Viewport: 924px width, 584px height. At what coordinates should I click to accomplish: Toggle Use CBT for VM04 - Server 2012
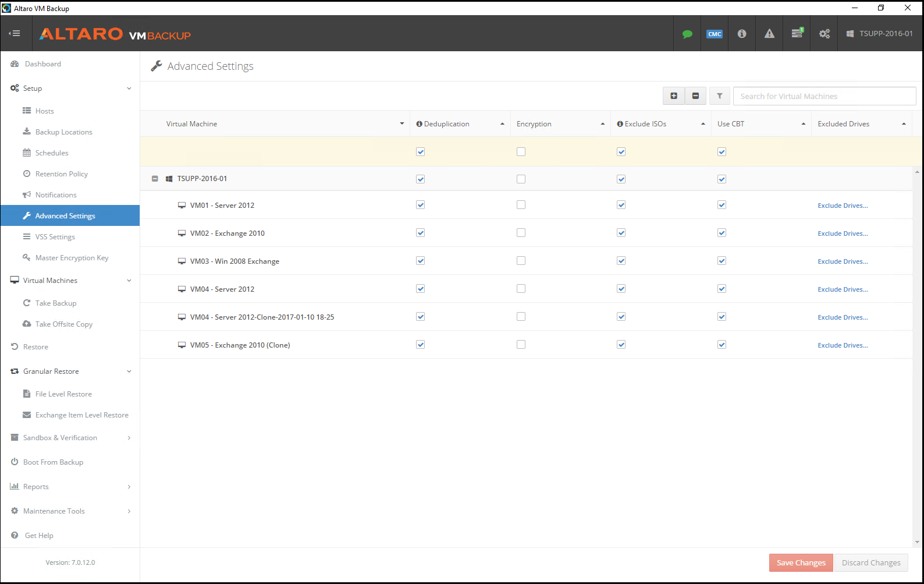coord(722,289)
